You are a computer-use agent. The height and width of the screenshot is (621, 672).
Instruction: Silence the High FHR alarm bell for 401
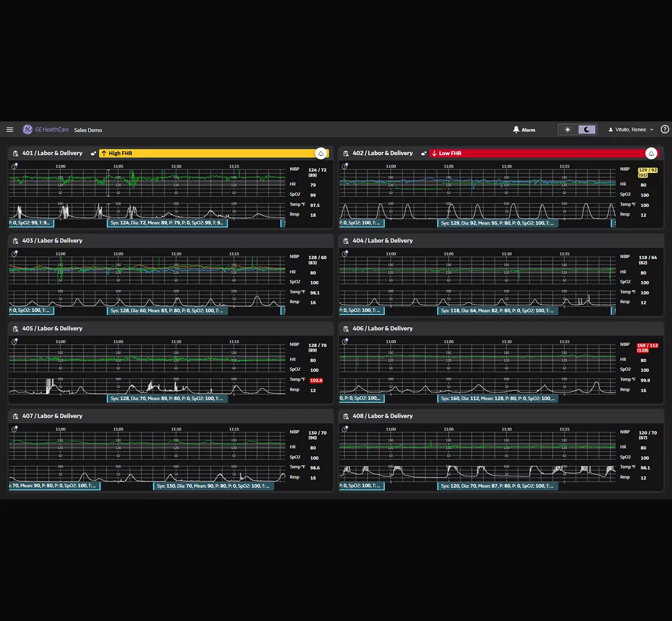coord(320,154)
